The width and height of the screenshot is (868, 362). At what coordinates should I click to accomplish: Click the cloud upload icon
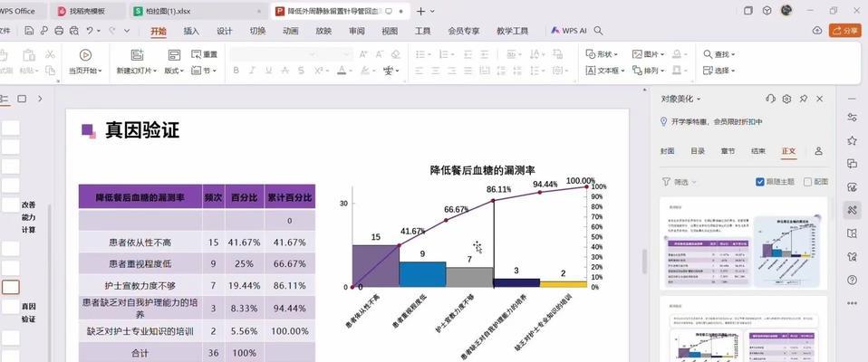[816, 31]
